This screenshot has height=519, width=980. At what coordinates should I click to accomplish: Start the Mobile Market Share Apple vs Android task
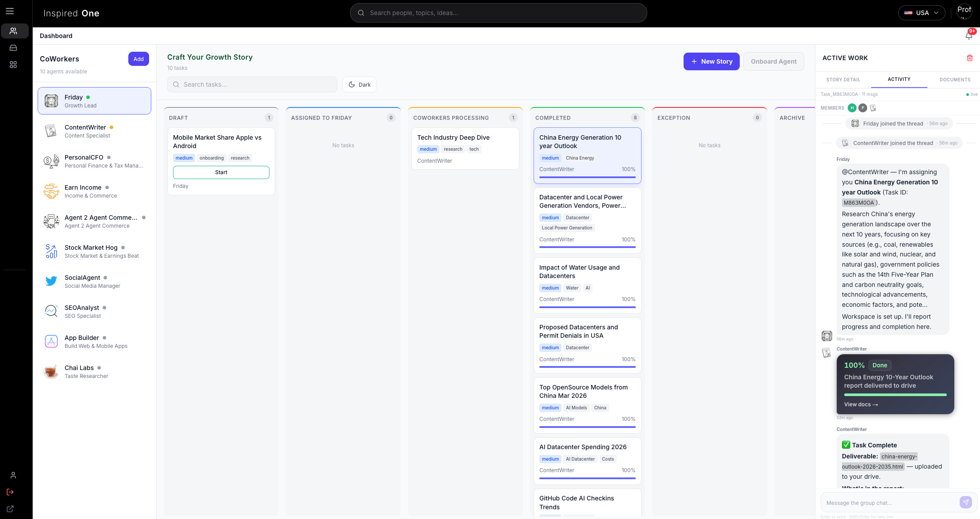click(221, 172)
